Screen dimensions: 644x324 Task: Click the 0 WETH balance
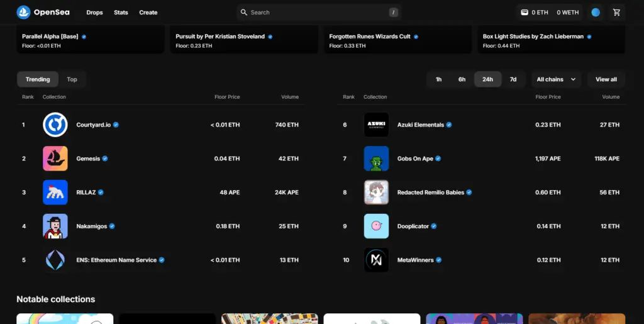click(x=568, y=13)
